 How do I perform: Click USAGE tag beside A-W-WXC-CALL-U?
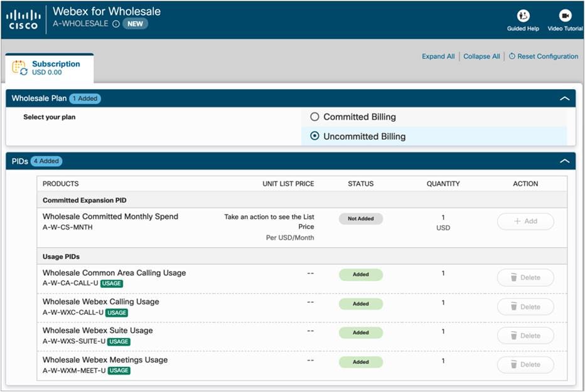point(117,312)
